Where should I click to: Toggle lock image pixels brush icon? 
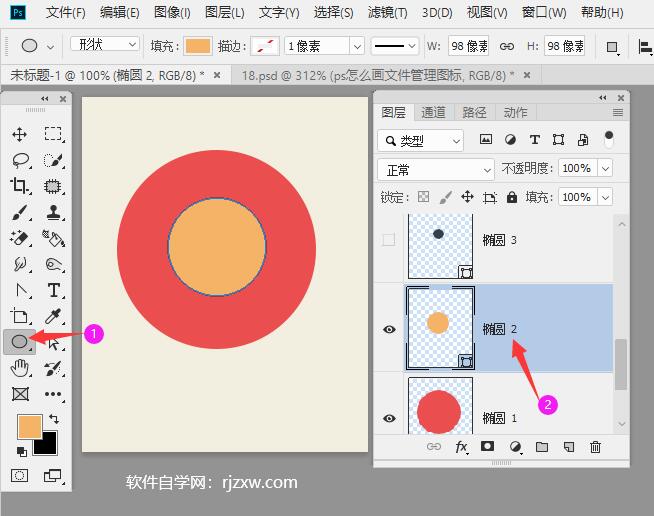(x=445, y=197)
